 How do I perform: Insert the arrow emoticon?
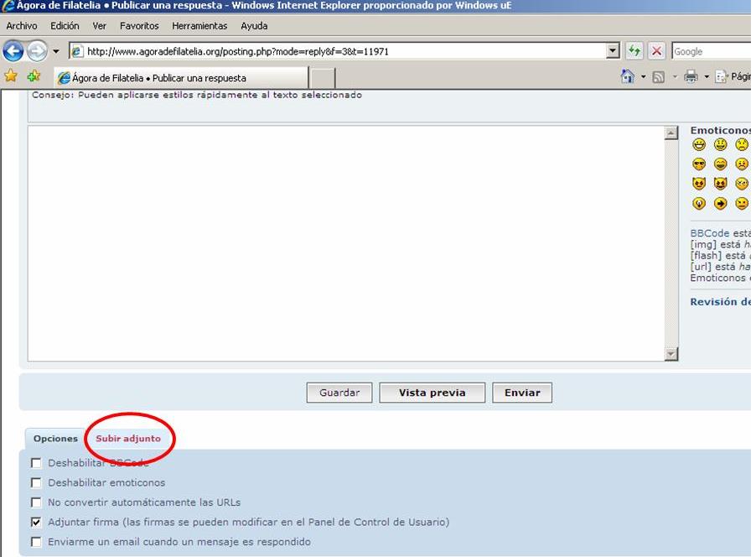coord(720,204)
